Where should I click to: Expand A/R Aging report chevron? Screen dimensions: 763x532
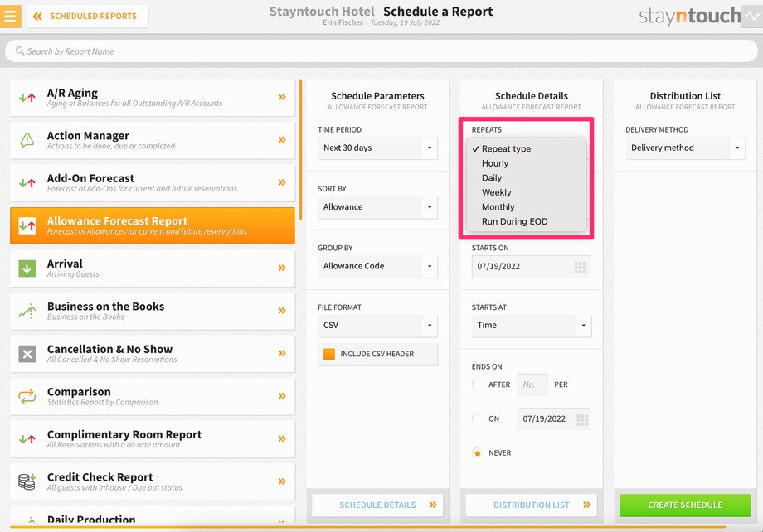(282, 97)
